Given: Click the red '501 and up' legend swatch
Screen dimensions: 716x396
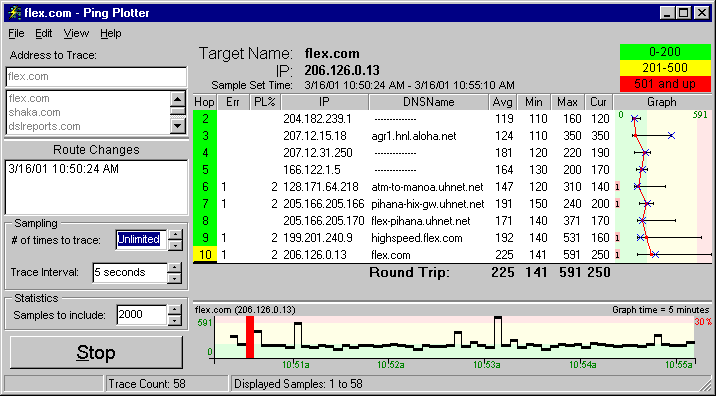Looking at the screenshot, I should click(665, 84).
